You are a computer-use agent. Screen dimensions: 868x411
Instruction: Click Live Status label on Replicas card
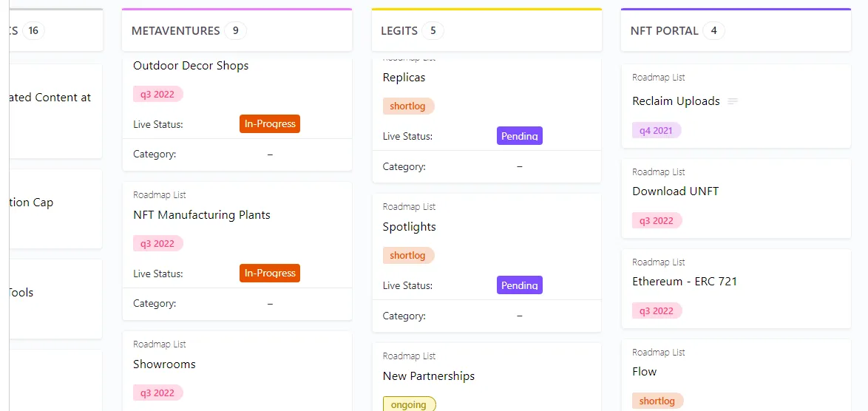[407, 137]
